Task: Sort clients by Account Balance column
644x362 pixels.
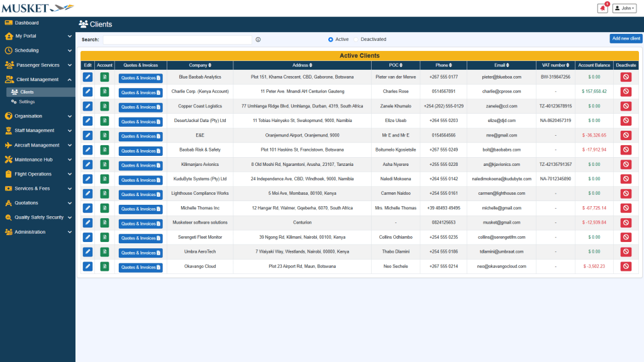Action: 594,65
